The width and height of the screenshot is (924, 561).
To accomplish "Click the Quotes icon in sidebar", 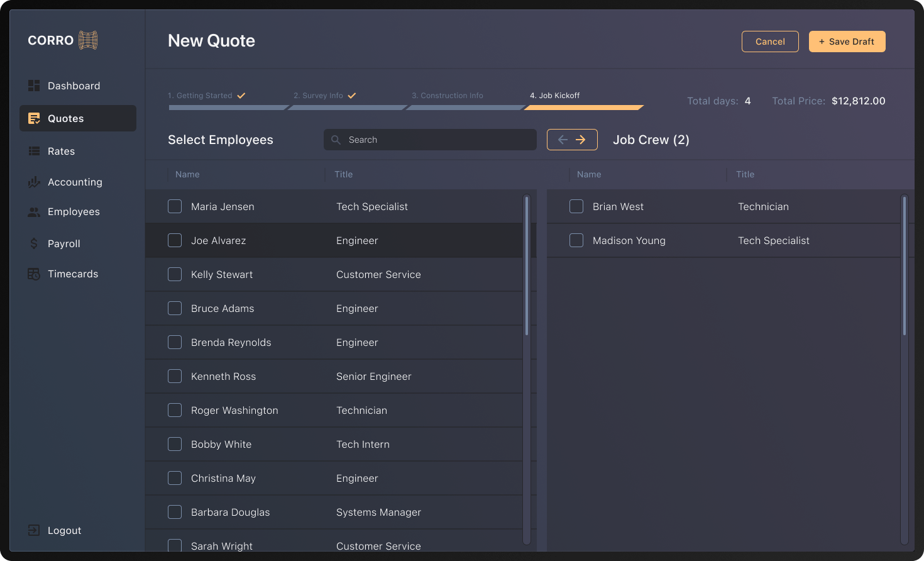I will coord(34,118).
